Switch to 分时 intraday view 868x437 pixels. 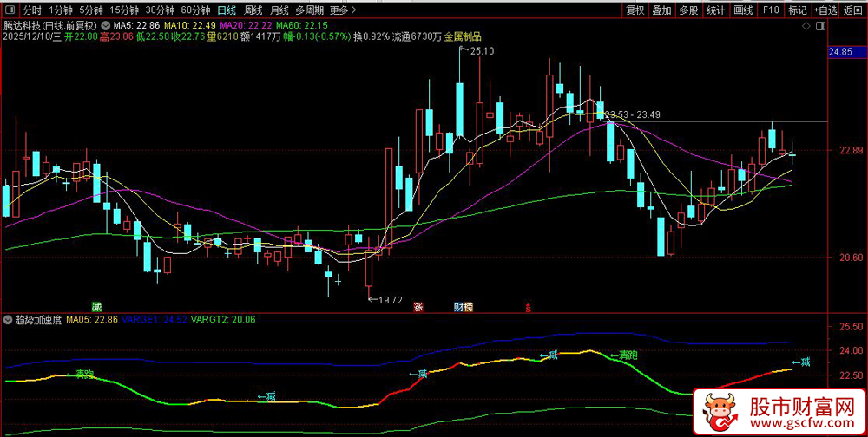[x=32, y=10]
